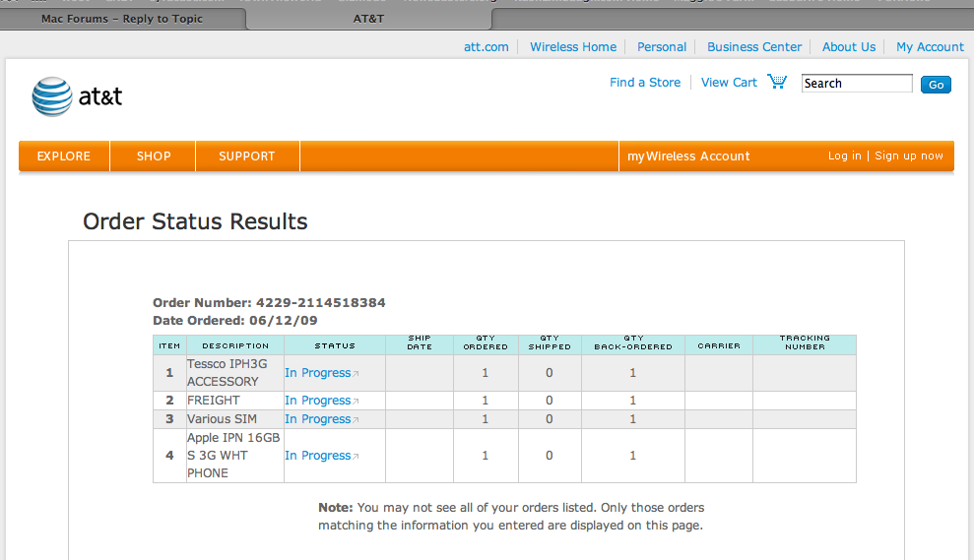Click the Log in link
The image size is (974, 560).
pos(844,156)
